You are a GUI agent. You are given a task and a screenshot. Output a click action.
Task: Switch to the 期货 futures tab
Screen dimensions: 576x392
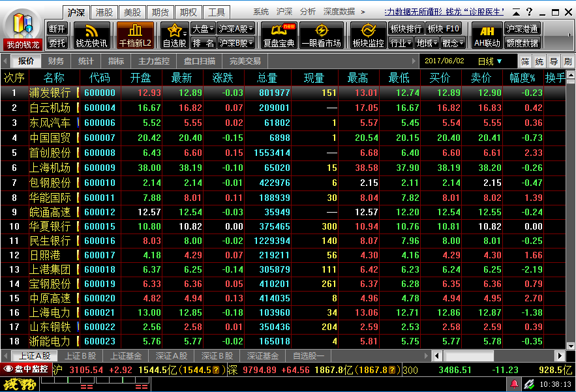click(x=160, y=12)
